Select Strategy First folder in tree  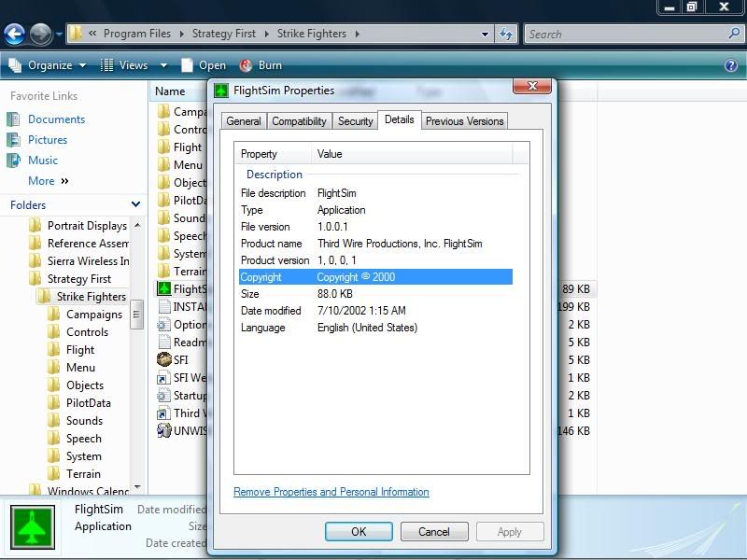79,278
